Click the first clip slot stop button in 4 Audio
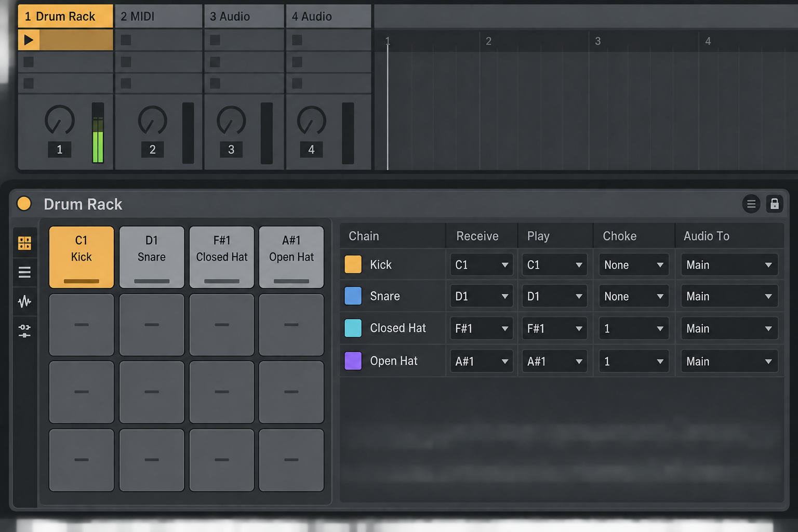This screenshot has width=798, height=532. click(297, 40)
